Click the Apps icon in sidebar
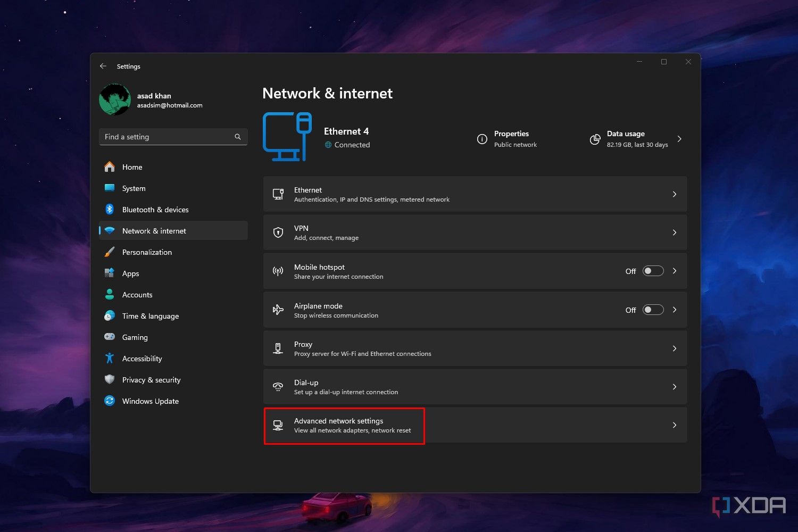This screenshot has height=532, width=798. [x=110, y=273]
